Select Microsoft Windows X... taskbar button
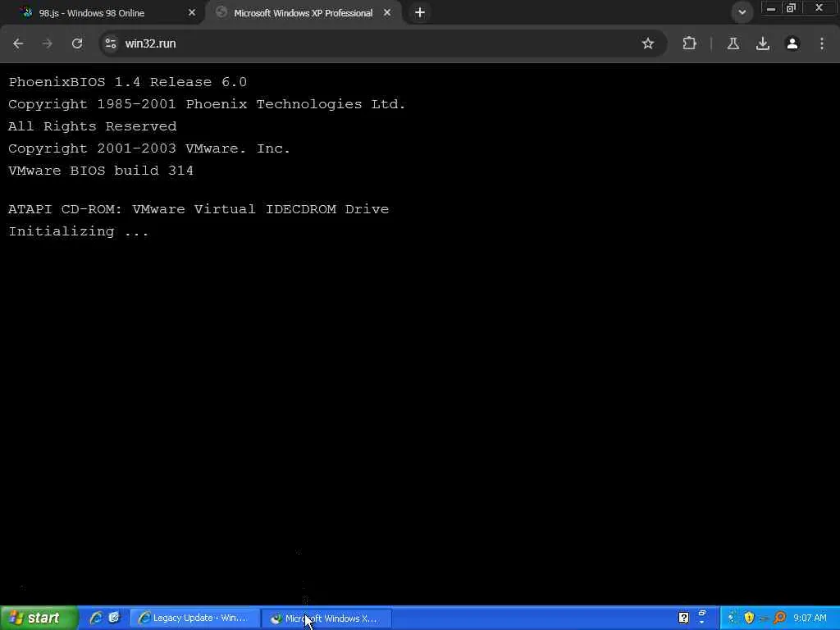 click(x=326, y=619)
